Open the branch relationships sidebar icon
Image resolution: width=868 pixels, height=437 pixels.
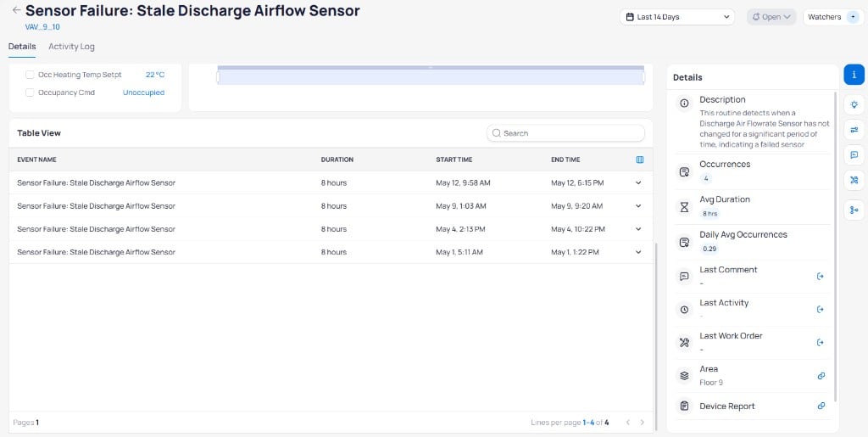pos(854,210)
